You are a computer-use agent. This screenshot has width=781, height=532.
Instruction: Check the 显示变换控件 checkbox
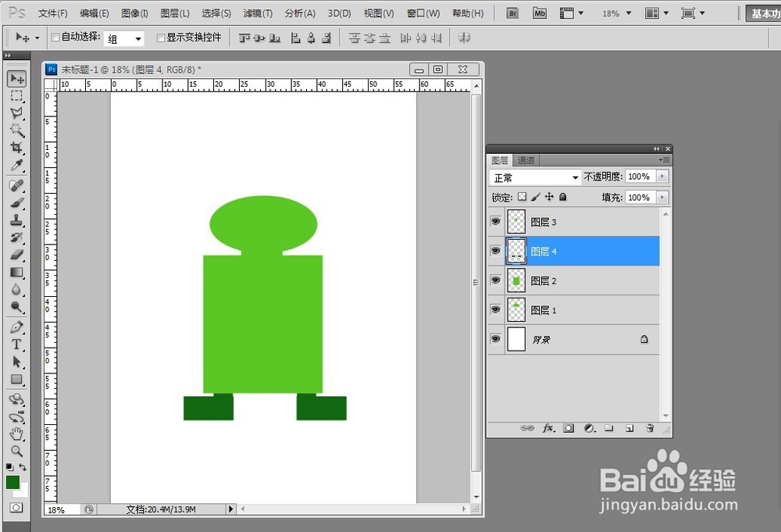pos(161,37)
